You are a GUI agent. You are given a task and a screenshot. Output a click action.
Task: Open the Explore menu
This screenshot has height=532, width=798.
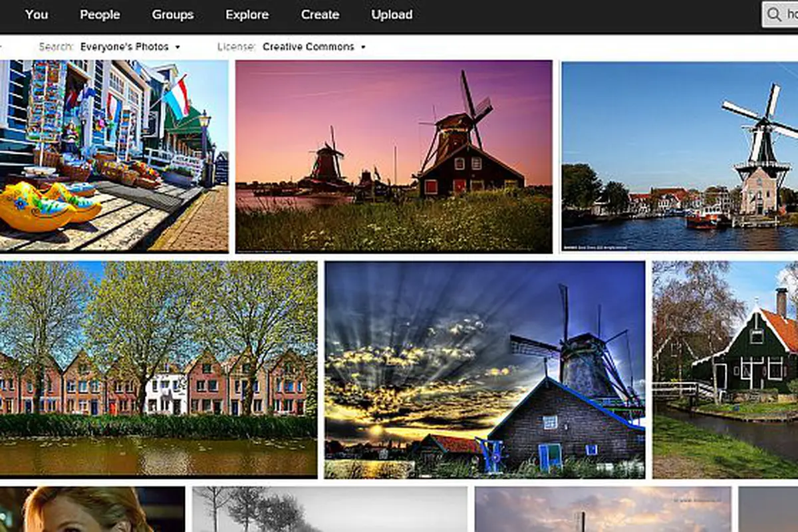(x=247, y=15)
